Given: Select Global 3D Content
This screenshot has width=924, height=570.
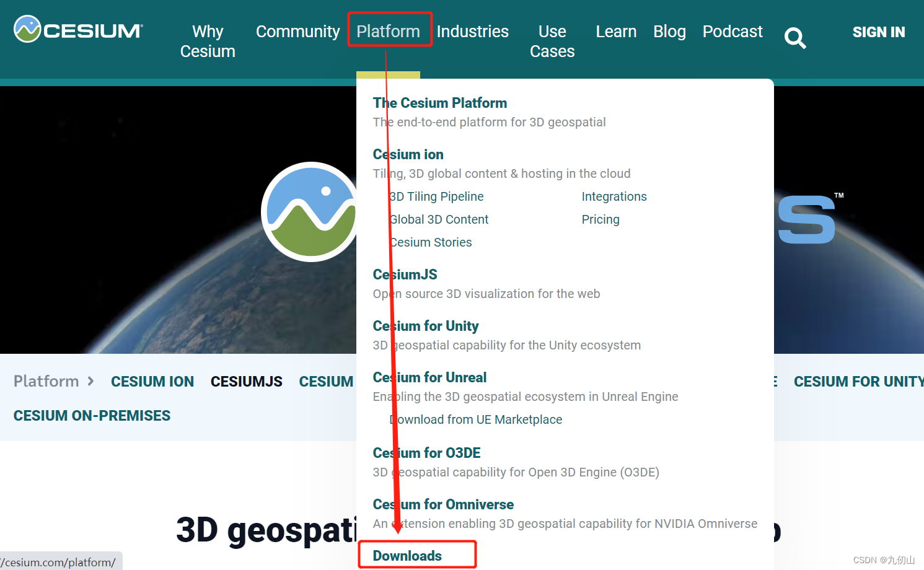Looking at the screenshot, I should (439, 219).
